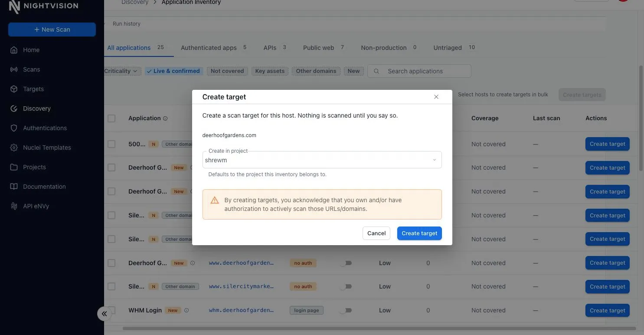The image size is (644, 335).
Task: Collapse the sidebar with the double-chevron button
Action: pyautogui.click(x=105, y=314)
